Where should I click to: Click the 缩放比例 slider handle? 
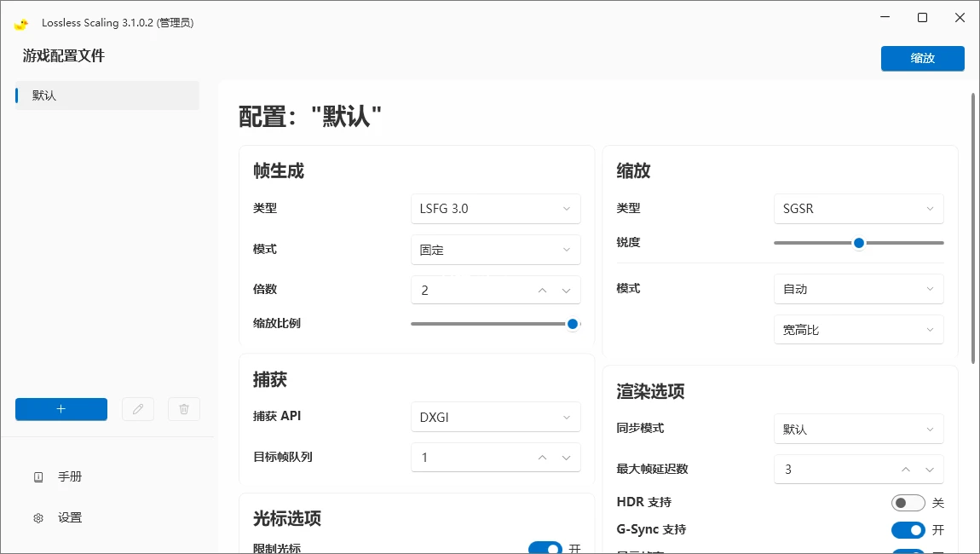(573, 324)
